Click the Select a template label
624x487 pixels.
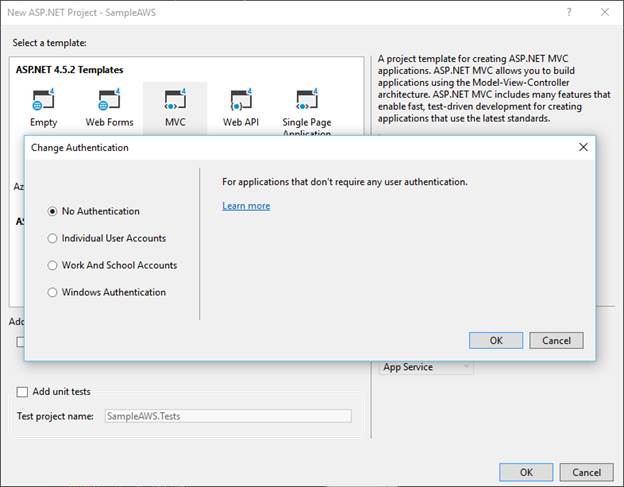(49, 43)
